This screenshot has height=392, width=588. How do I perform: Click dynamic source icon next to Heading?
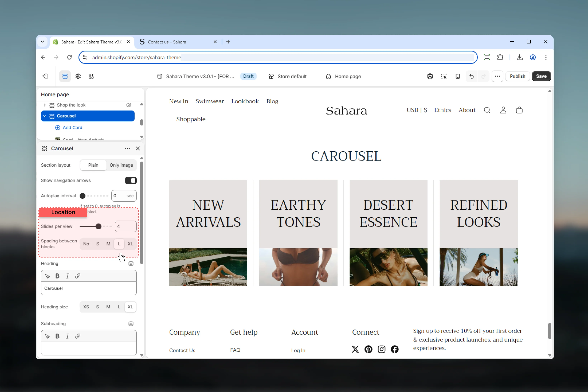[131, 263]
